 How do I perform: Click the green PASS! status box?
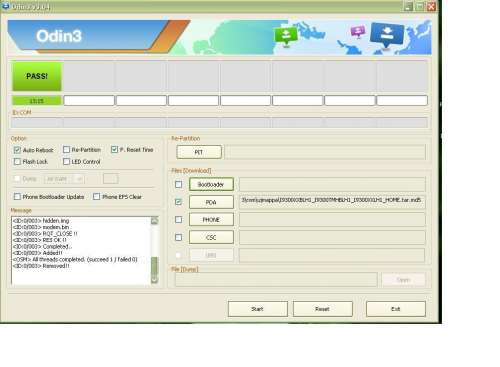[x=37, y=76]
